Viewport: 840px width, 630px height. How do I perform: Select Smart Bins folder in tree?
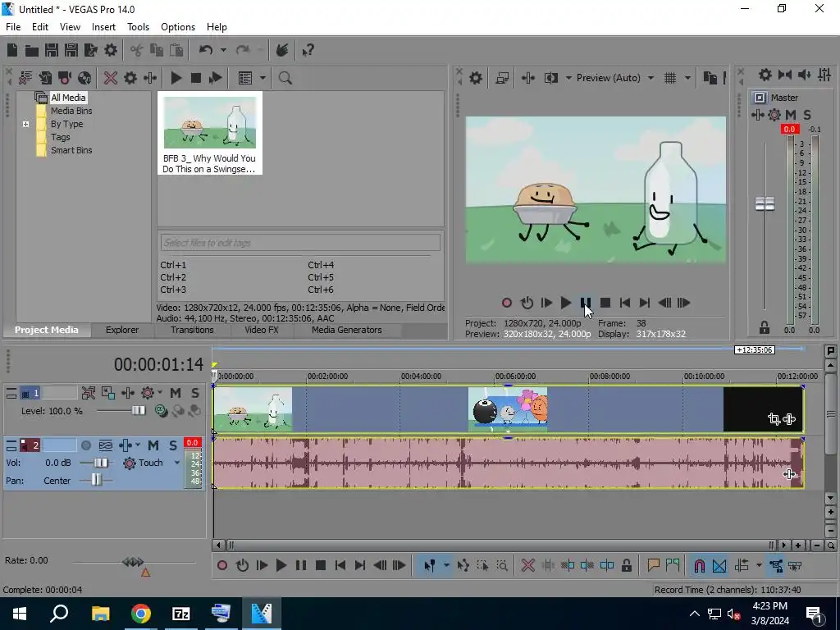point(71,151)
